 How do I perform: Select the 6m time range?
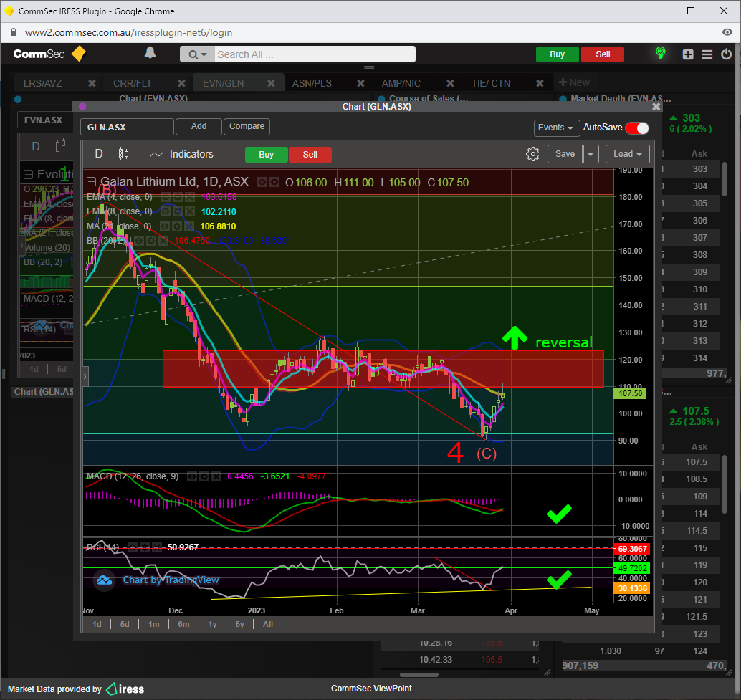183,625
